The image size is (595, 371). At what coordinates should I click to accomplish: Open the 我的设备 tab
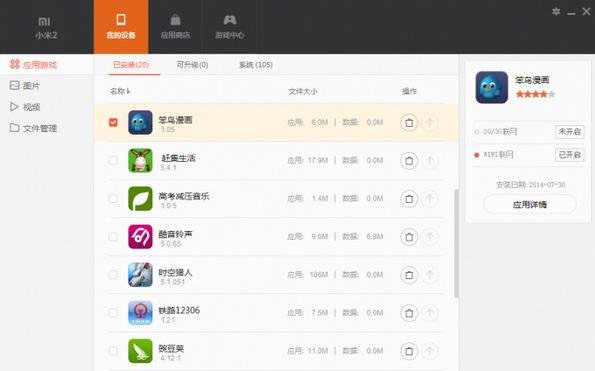(x=121, y=27)
